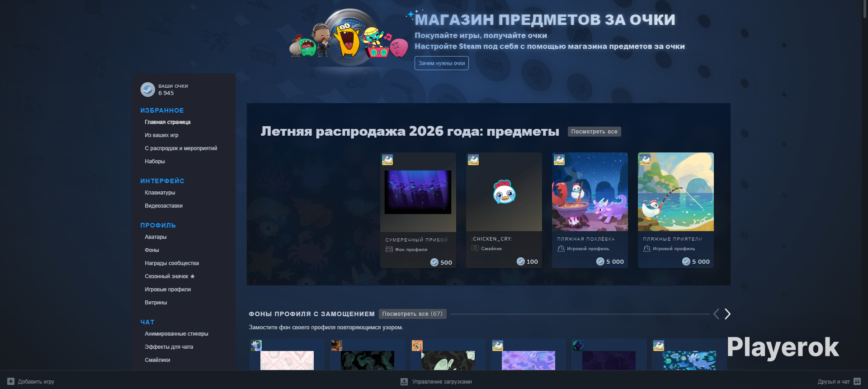Click the game icon on Пляжные приятели card
Image resolution: width=868 pixels, height=389 pixels.
(645, 160)
